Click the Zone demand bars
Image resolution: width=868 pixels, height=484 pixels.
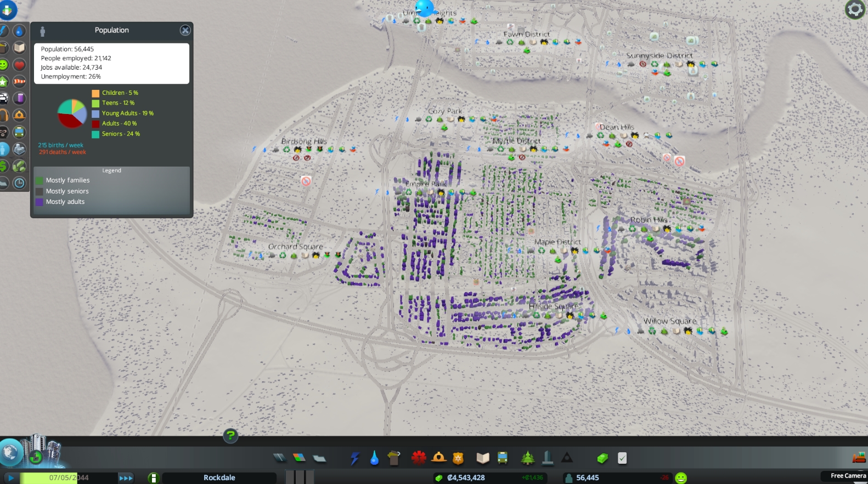pos(300,476)
